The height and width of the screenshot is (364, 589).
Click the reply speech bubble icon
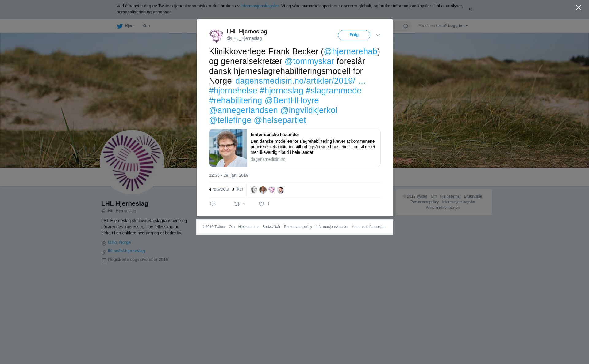click(x=212, y=204)
